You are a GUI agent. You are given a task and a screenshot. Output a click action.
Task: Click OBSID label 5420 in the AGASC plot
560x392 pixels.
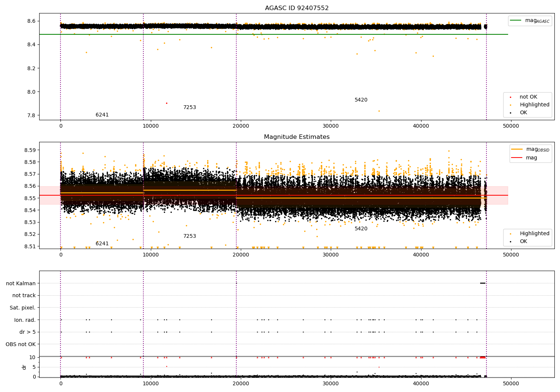point(361,100)
